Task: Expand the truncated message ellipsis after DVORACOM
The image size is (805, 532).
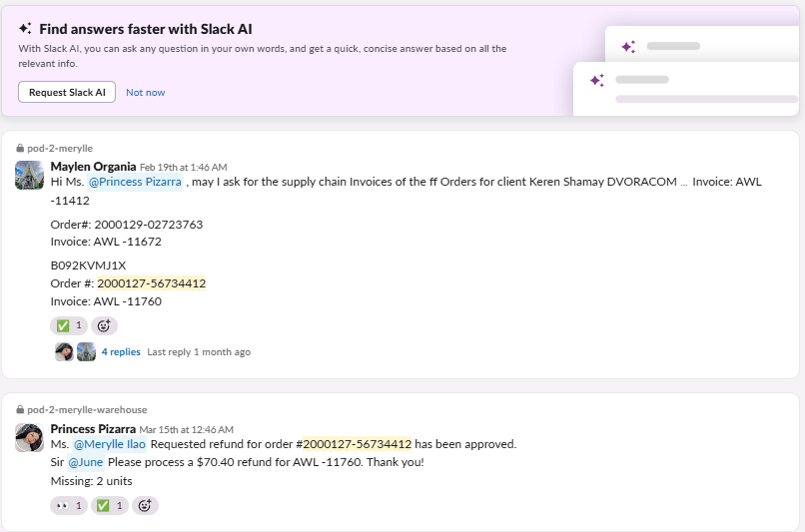Action: point(684,183)
